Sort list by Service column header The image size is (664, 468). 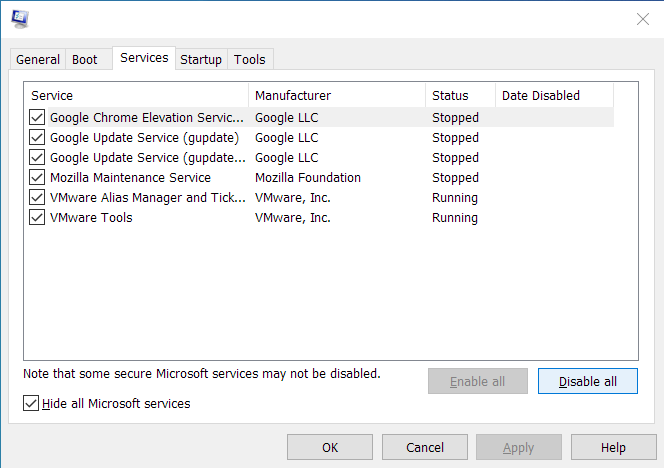[136, 95]
